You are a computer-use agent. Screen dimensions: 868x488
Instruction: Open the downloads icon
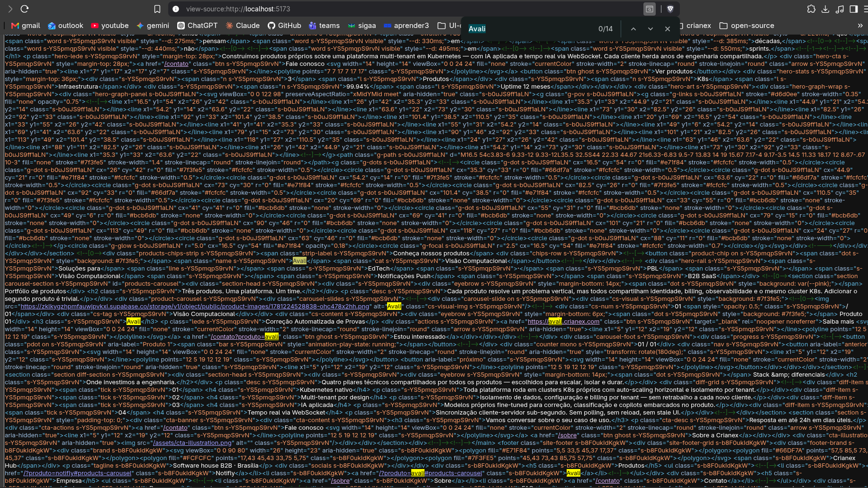pyautogui.click(x=825, y=9)
